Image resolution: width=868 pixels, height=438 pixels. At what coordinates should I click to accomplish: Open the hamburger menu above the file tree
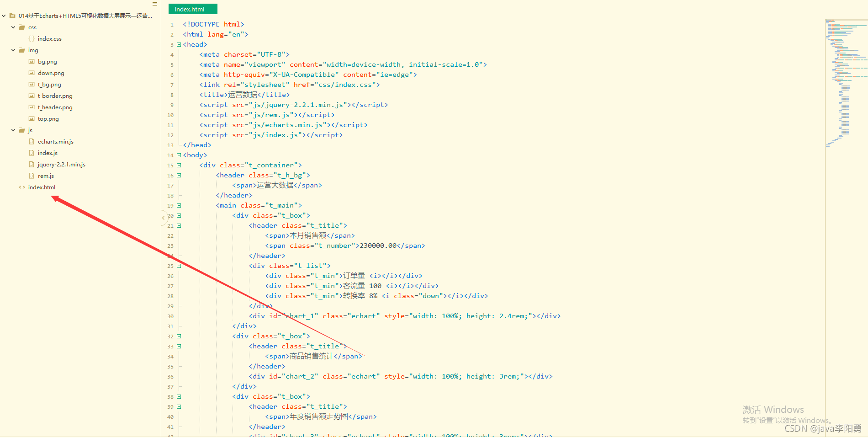point(154,4)
